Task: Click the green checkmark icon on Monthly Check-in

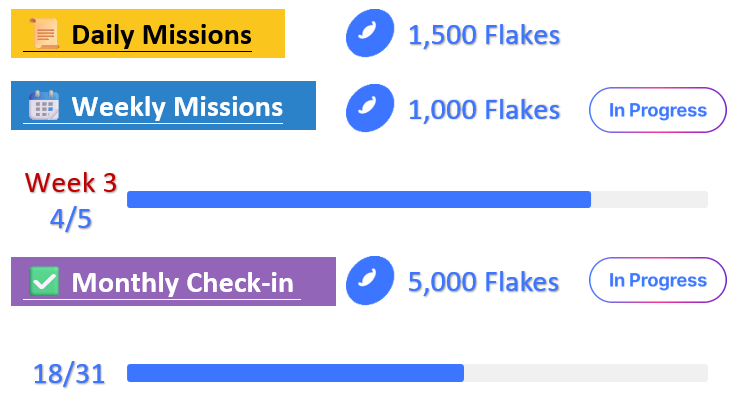Action: pos(44,281)
